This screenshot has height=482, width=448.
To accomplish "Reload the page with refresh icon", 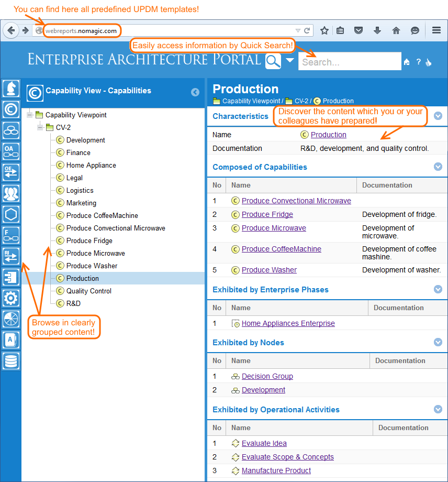I will click(307, 30).
